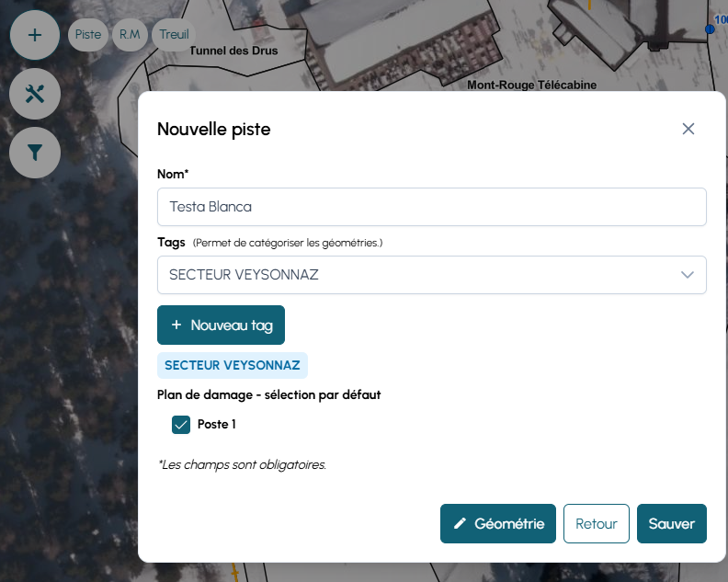
Task: Click the Mont-Rouge Télécabine map label
Action: [531, 85]
